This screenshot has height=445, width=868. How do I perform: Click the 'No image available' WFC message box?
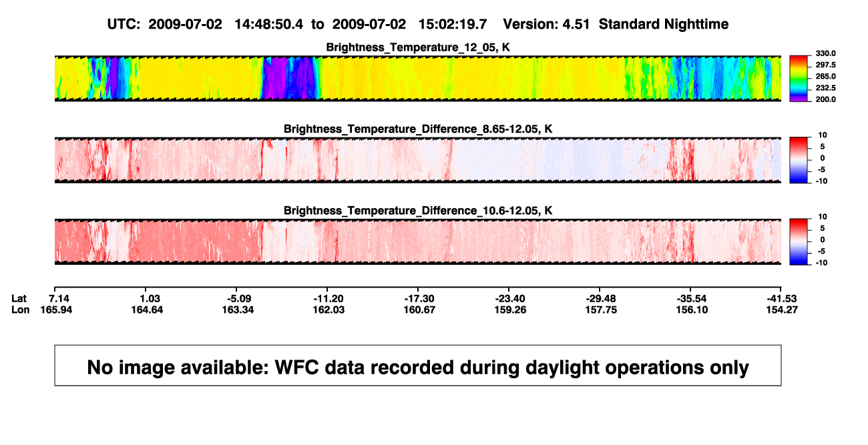click(x=418, y=365)
